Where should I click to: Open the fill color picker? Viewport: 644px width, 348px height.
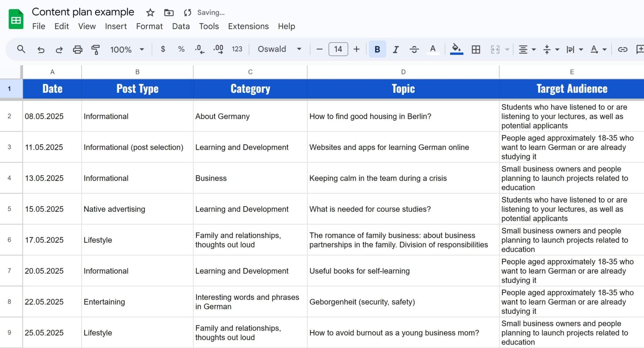pos(457,49)
